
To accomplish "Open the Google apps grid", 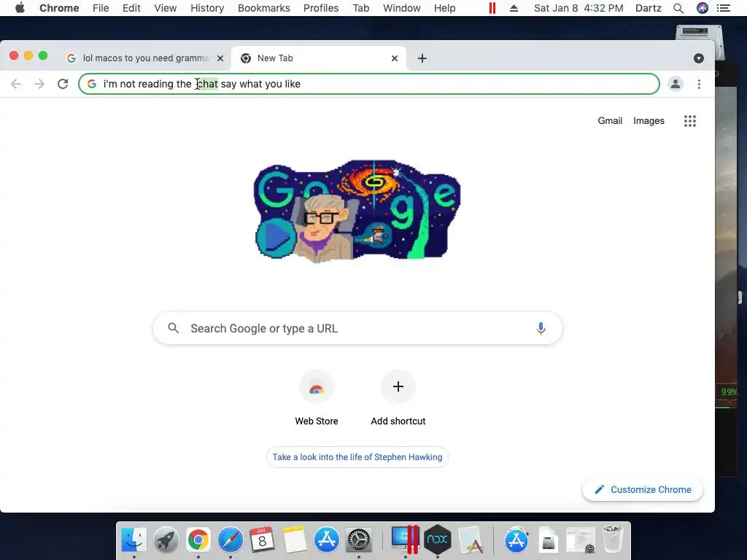I will pyautogui.click(x=690, y=121).
